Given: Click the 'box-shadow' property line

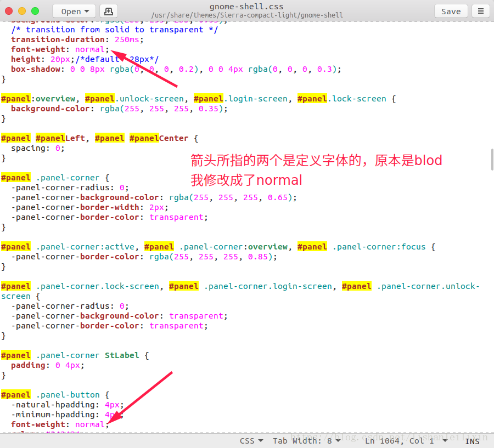Looking at the screenshot, I should tap(176, 69).
